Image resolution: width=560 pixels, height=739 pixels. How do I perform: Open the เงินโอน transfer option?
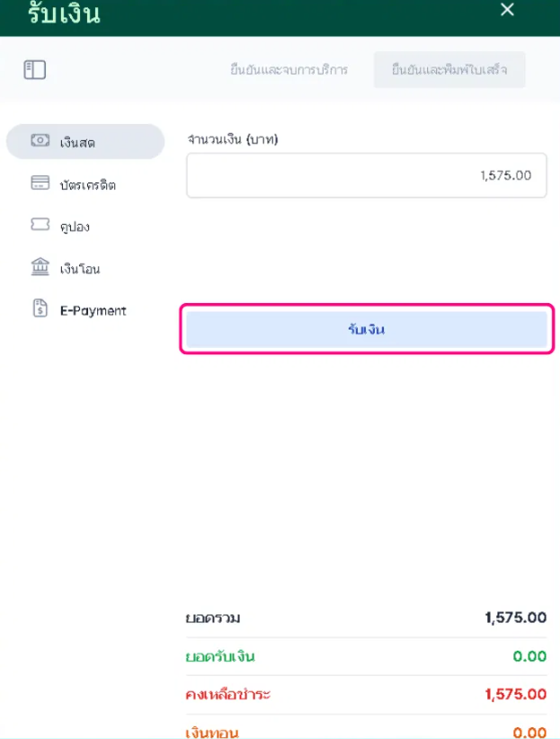coord(80,269)
